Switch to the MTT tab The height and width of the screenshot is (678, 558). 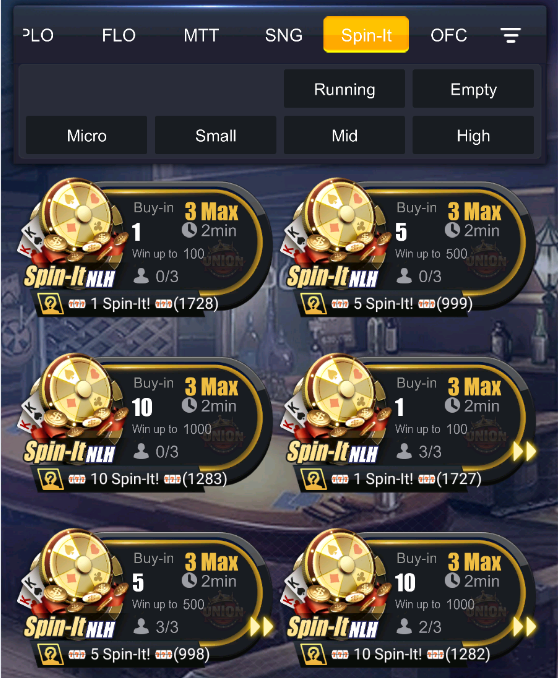pos(201,35)
